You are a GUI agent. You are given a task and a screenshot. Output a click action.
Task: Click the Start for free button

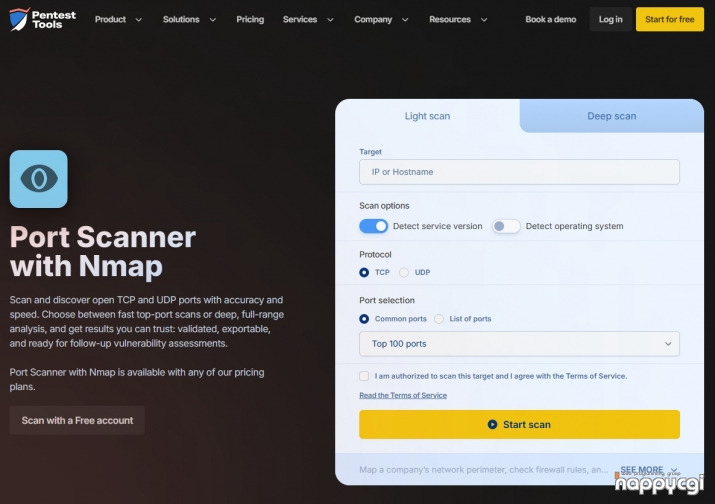click(x=669, y=19)
